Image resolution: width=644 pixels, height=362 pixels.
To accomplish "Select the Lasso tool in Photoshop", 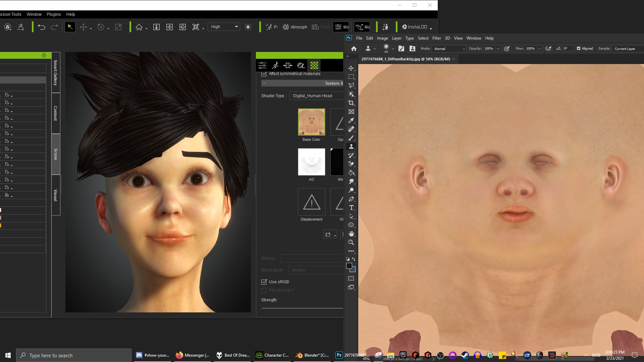I will pyautogui.click(x=351, y=85).
